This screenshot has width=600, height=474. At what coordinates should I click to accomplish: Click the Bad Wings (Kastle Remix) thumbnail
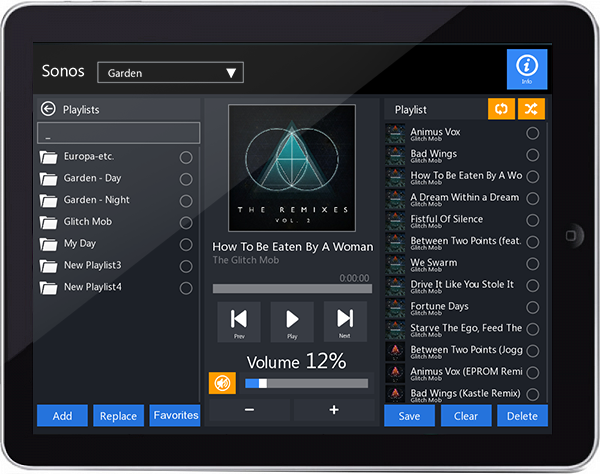click(x=395, y=394)
